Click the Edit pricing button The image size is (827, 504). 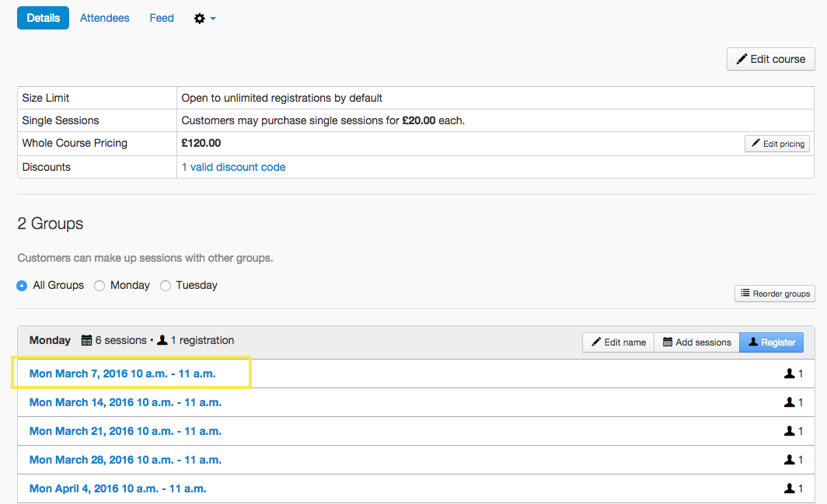click(x=776, y=144)
